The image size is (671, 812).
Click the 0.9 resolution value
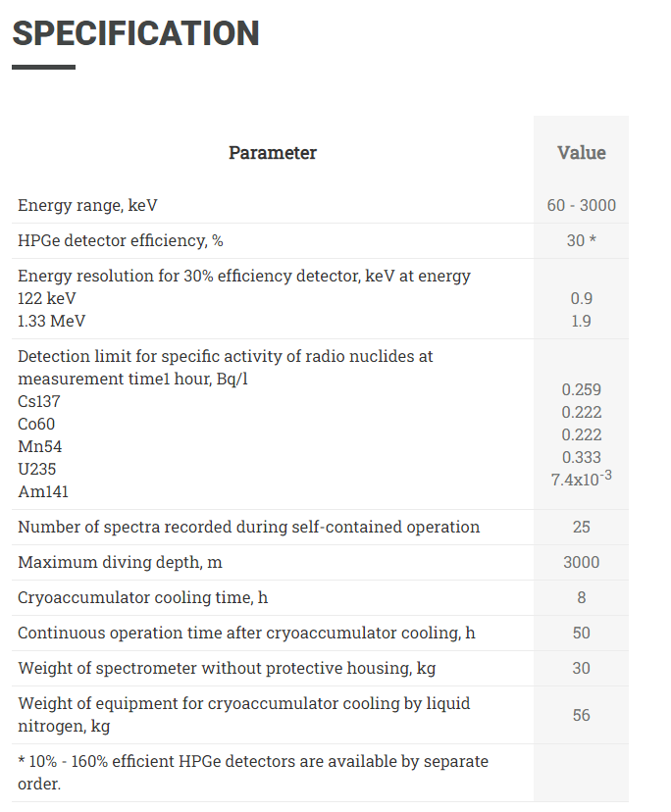point(581,298)
